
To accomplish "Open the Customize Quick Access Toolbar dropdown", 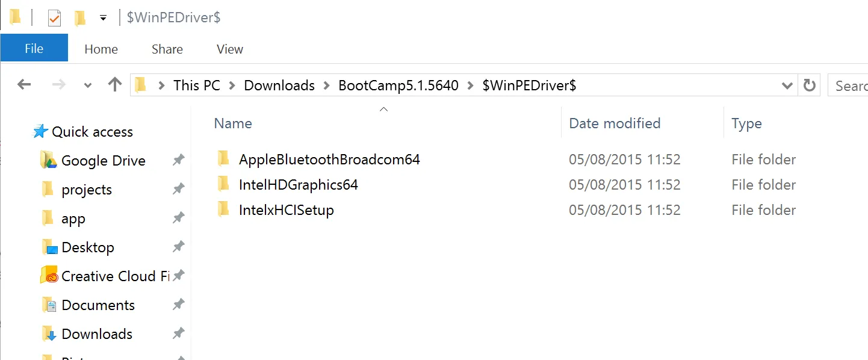I will pyautogui.click(x=103, y=18).
